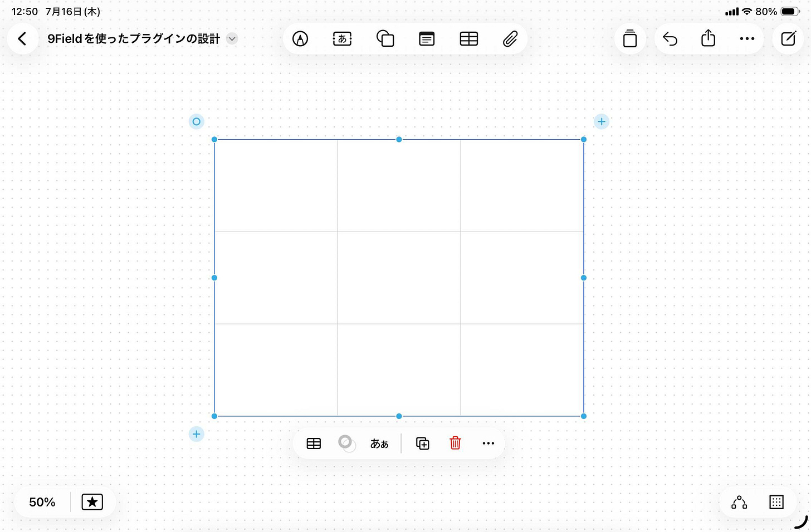Screen dimensions: 811x532
Task: Select the center cell of the table
Action: click(x=399, y=278)
